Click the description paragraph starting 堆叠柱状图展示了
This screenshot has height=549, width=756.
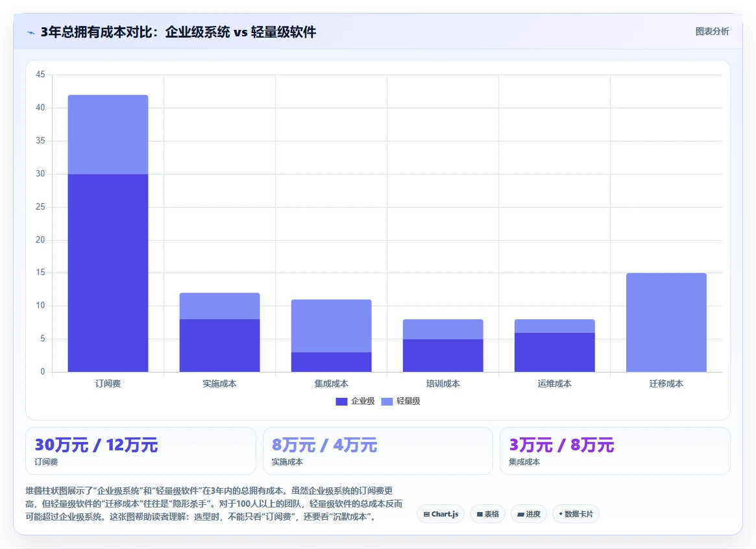point(214,504)
